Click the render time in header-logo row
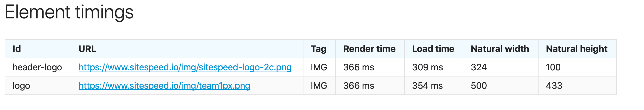 coord(359,67)
